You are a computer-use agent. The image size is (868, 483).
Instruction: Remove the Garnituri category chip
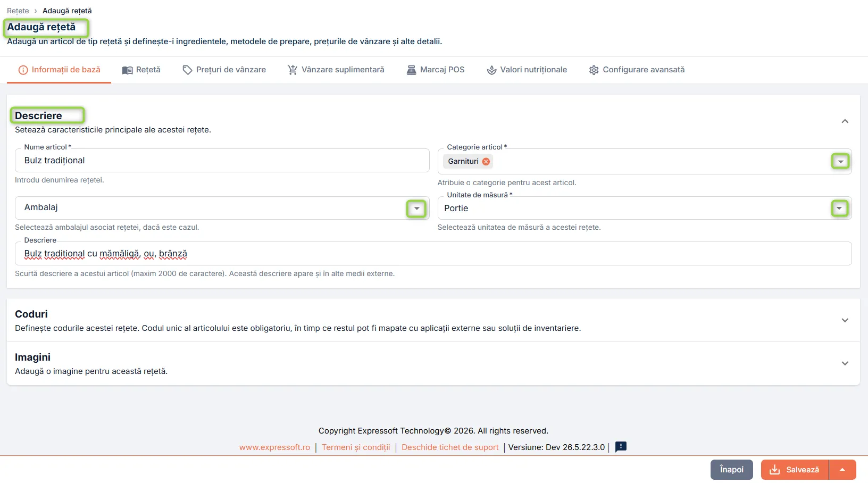point(486,162)
